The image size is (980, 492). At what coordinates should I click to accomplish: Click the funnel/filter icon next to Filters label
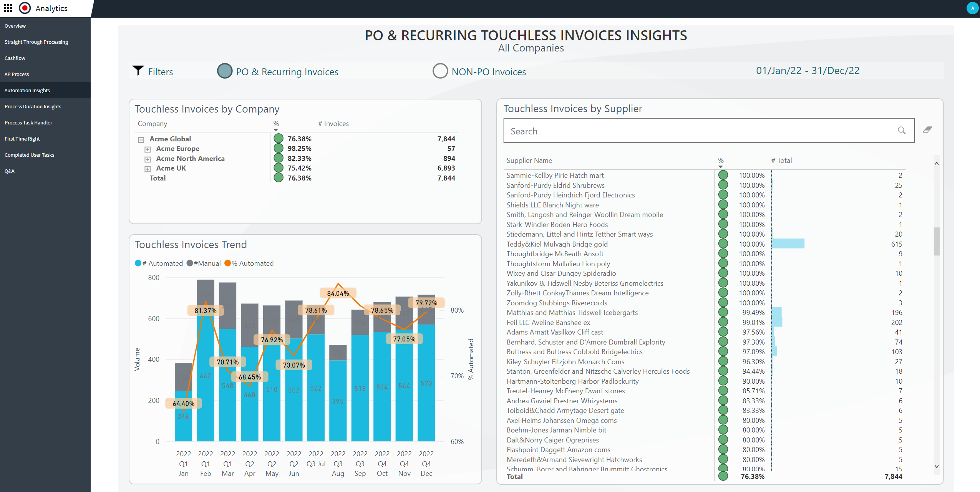(x=137, y=70)
